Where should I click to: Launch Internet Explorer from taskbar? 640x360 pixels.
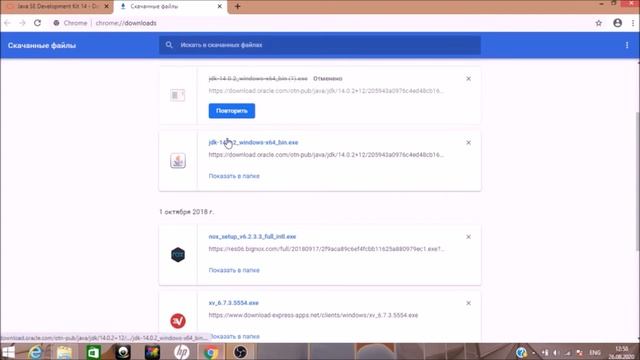[x=35, y=352]
